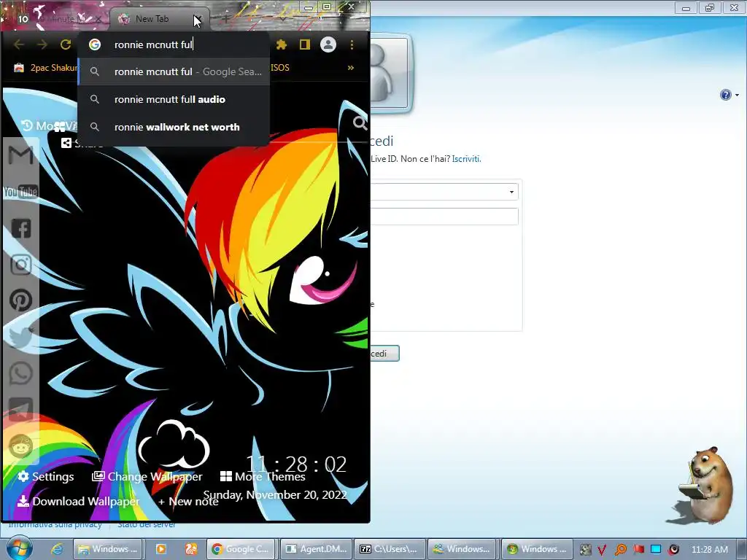747x560 pixels.
Task: Click the 'Stato del server' link
Action: 146,525
